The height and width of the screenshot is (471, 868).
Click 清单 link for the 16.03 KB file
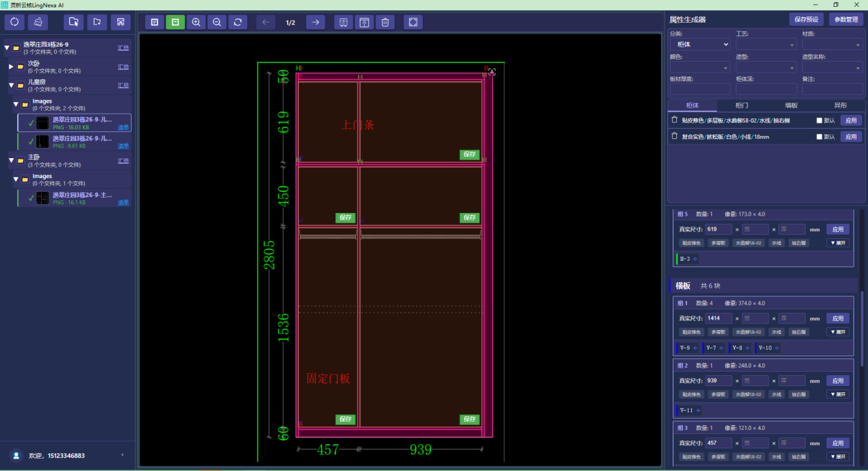pyautogui.click(x=123, y=127)
